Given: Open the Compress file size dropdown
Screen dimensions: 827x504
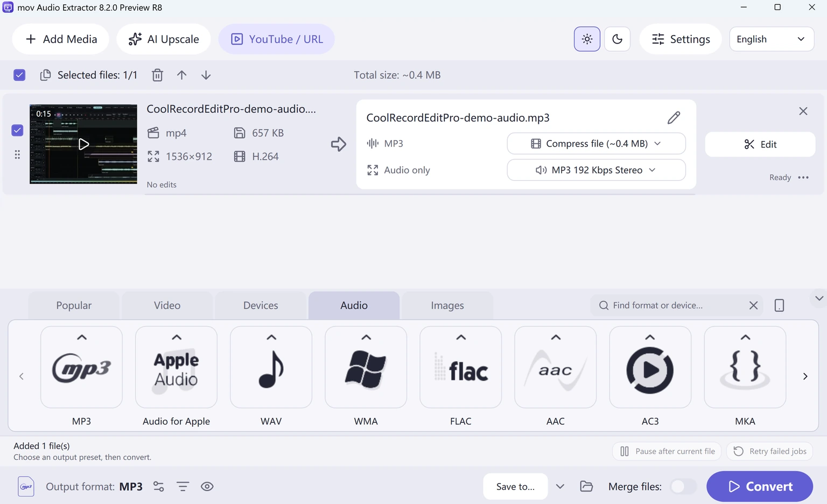Looking at the screenshot, I should 596,143.
